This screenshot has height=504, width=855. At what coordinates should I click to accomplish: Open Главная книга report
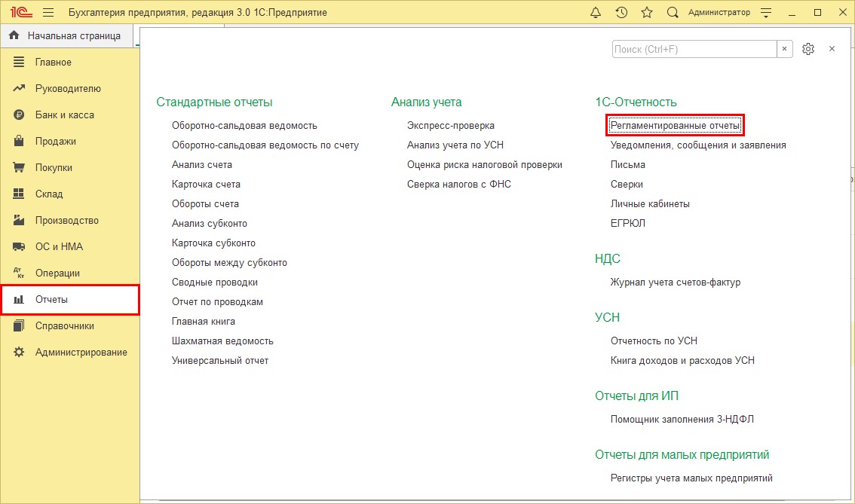pyautogui.click(x=204, y=322)
